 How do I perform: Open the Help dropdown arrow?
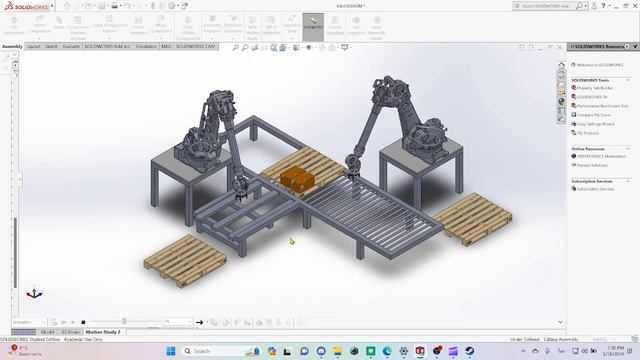click(x=610, y=6)
